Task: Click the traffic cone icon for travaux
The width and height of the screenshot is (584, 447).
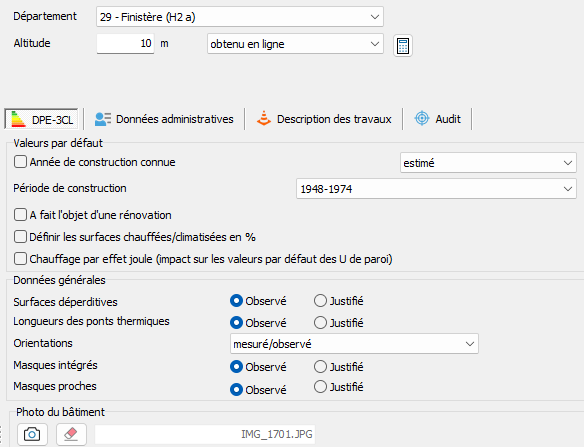Action: (x=264, y=118)
